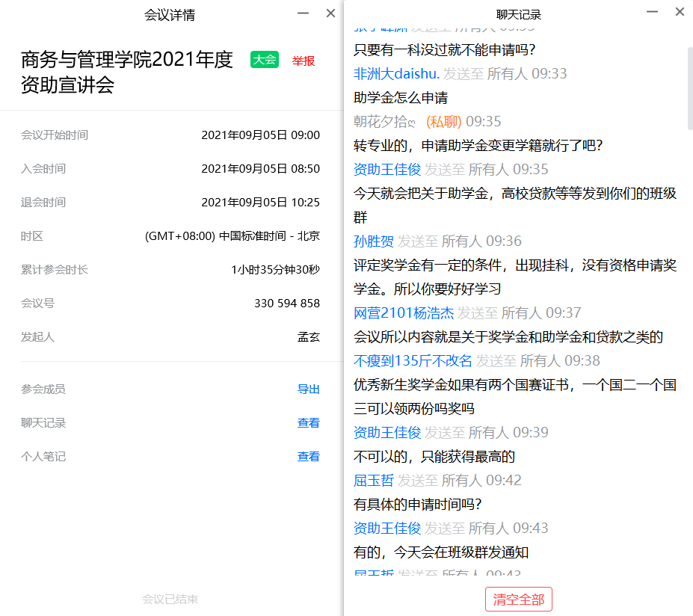
Task: Click the private chat sender 朝花夕拾
Action: point(385,121)
